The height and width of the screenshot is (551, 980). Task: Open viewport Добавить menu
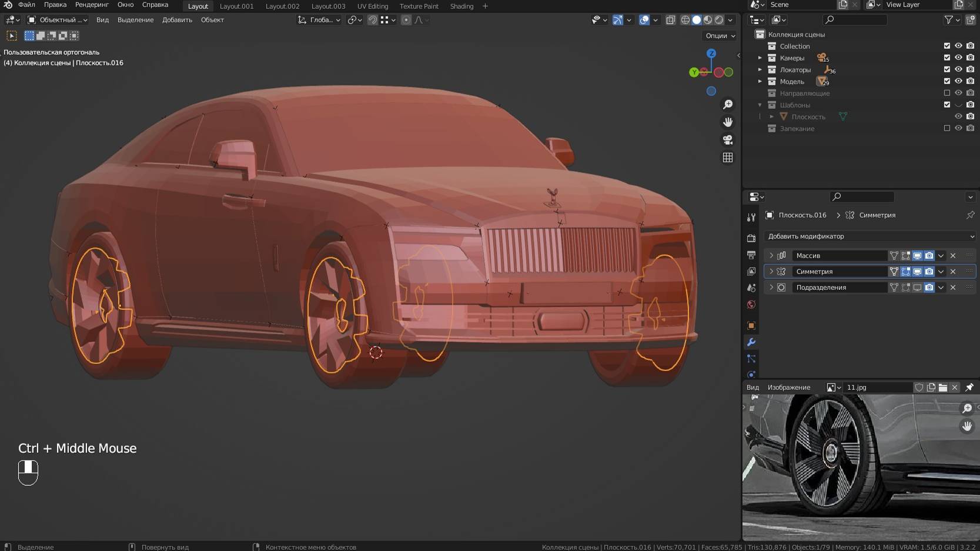177,19
